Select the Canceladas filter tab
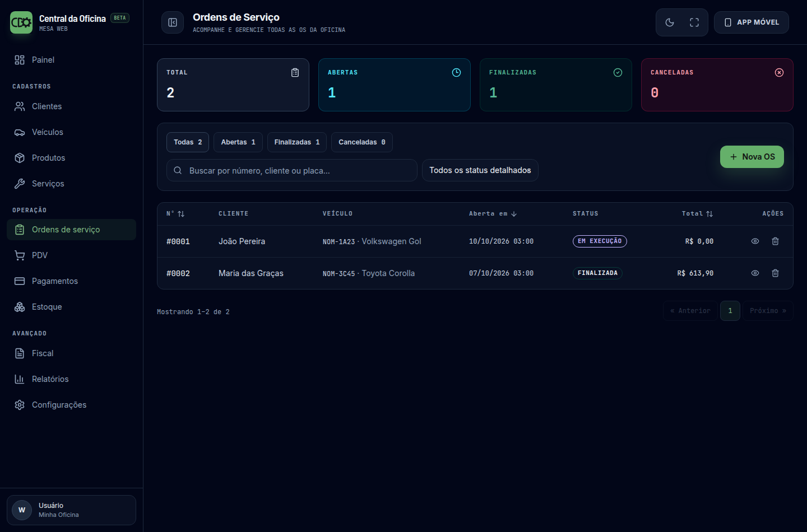The width and height of the screenshot is (807, 532). click(362, 142)
